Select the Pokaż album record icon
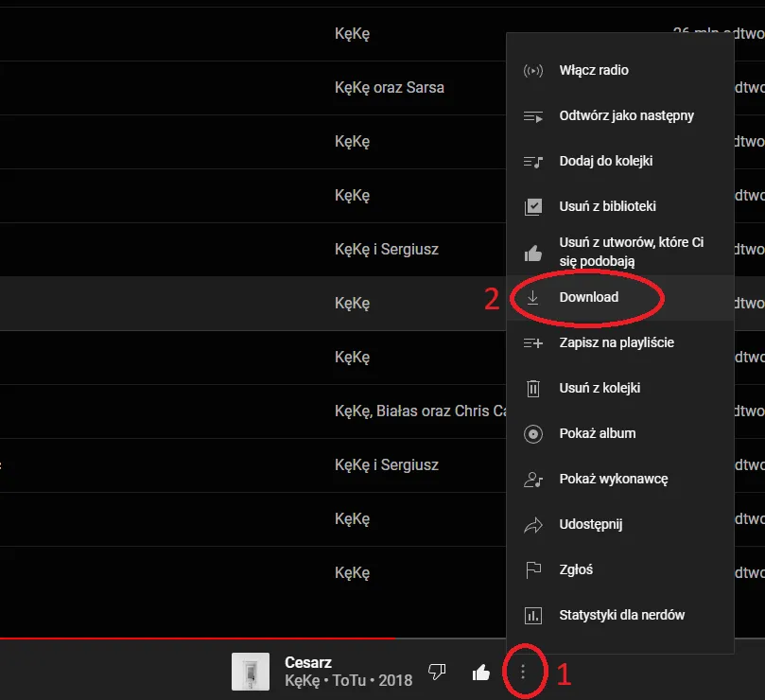Viewport: 765px width, 700px height. (532, 433)
